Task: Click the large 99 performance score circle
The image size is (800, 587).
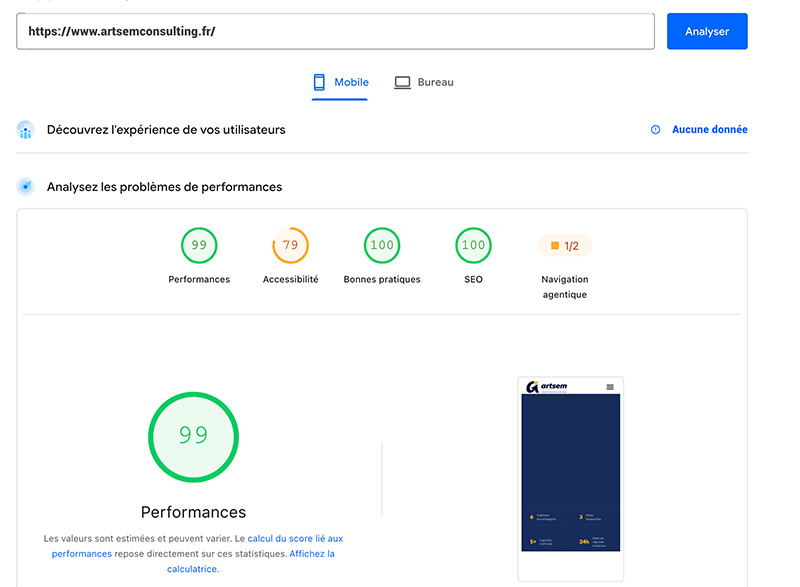Action: (193, 437)
